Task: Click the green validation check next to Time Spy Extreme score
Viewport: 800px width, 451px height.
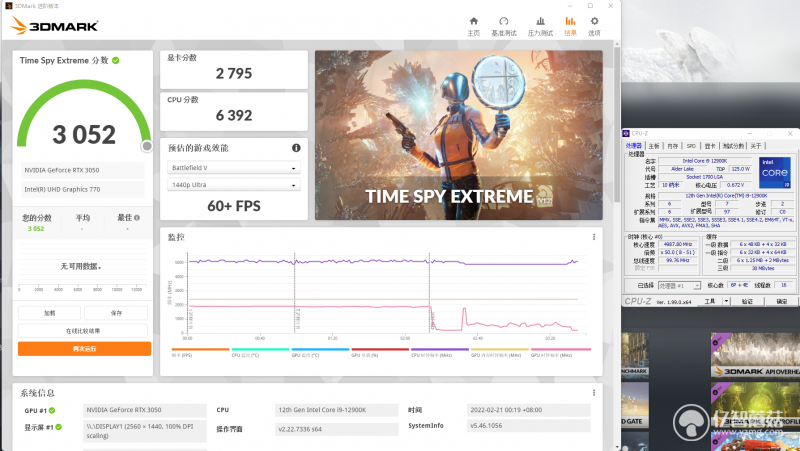Action: pos(116,60)
